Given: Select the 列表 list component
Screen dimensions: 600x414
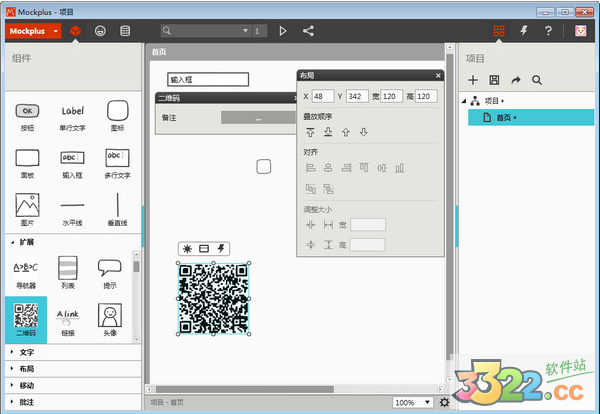Looking at the screenshot, I should click(x=68, y=272).
